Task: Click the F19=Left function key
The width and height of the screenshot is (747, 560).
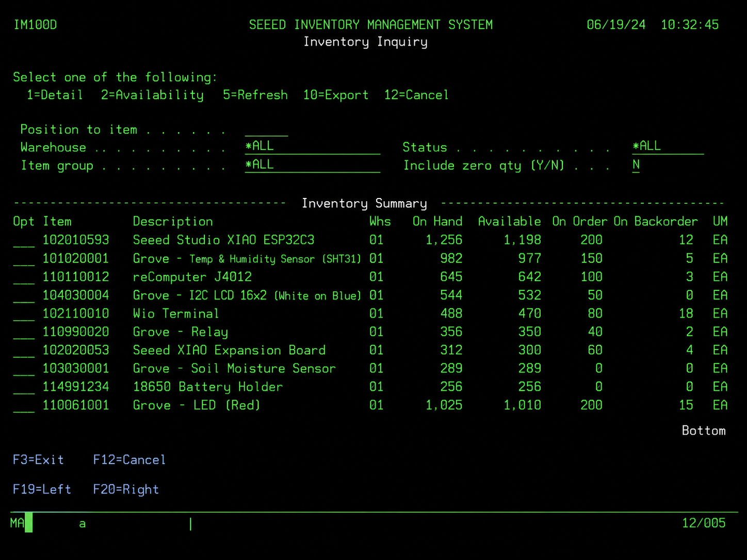Action: [x=42, y=489]
